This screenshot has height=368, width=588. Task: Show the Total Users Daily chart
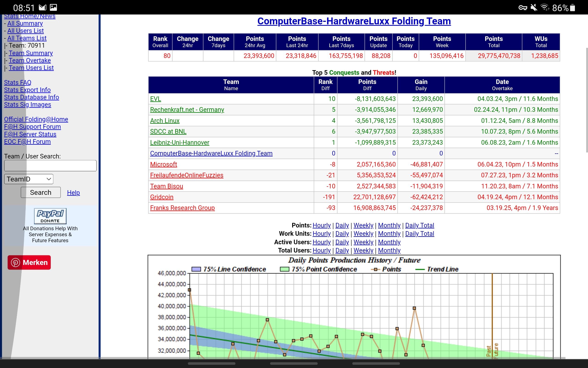tap(342, 250)
